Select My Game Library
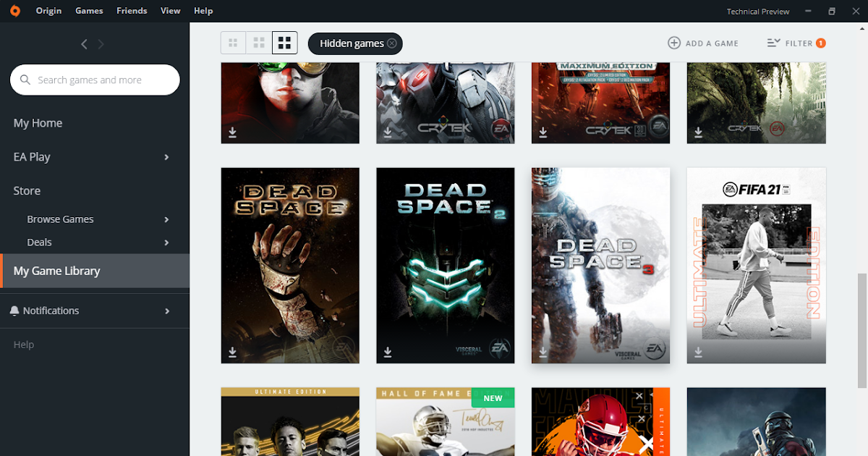The height and width of the screenshot is (456, 868). coord(95,271)
